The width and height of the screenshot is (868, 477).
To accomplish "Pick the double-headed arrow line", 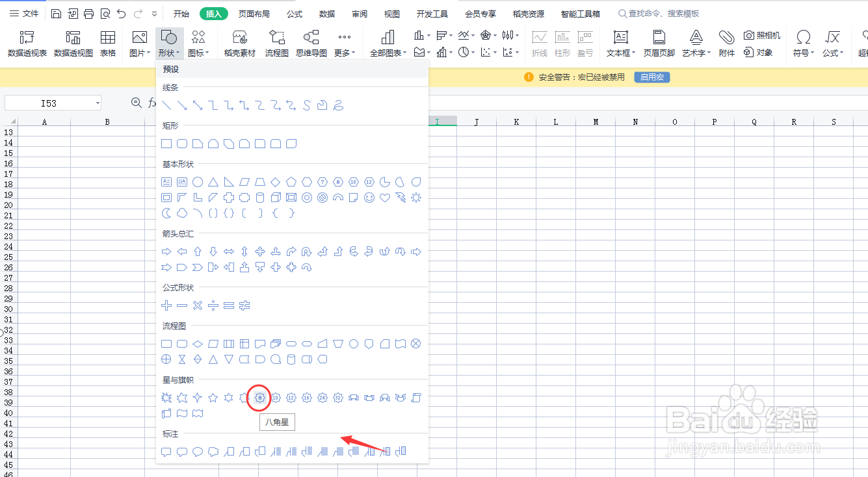I will click(x=198, y=105).
